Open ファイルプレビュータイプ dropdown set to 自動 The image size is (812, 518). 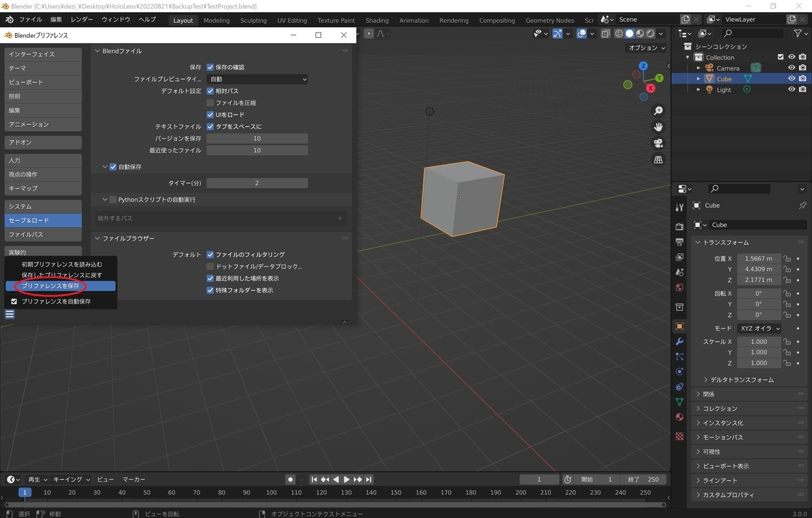[x=257, y=79]
